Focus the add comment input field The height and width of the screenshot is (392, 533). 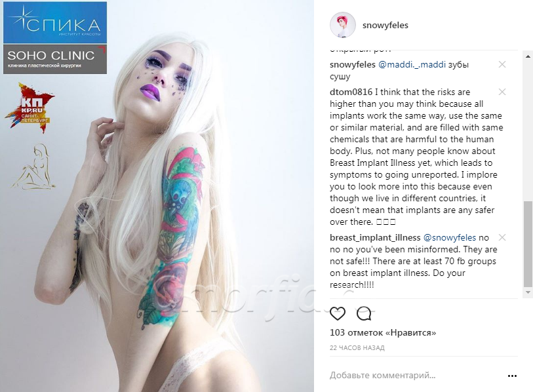[x=416, y=376]
